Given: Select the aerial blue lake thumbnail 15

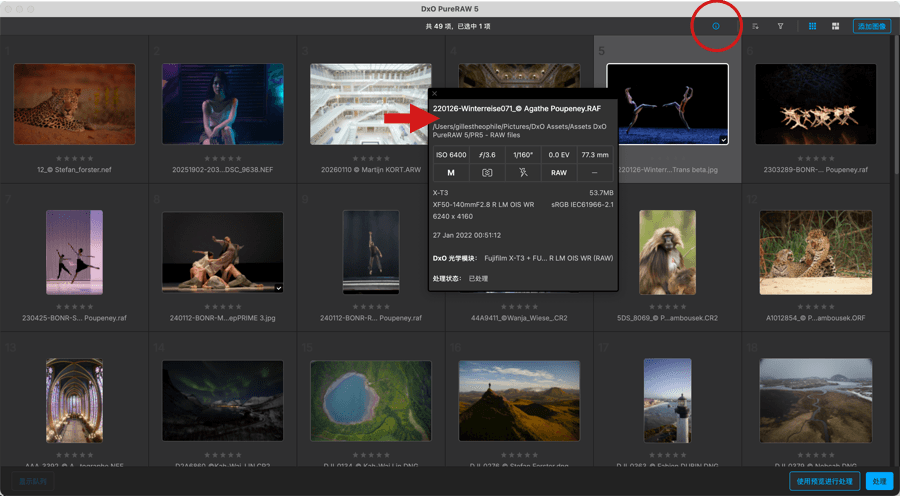Looking at the screenshot, I should pos(371,401).
